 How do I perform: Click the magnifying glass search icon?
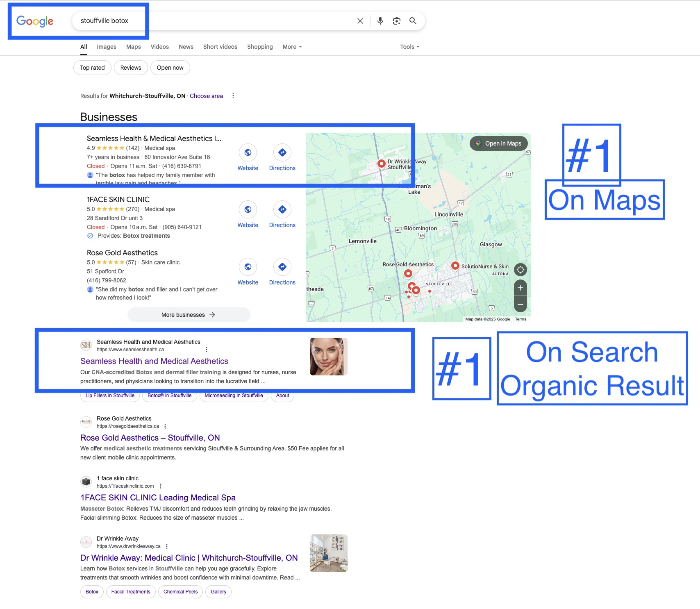coord(413,21)
